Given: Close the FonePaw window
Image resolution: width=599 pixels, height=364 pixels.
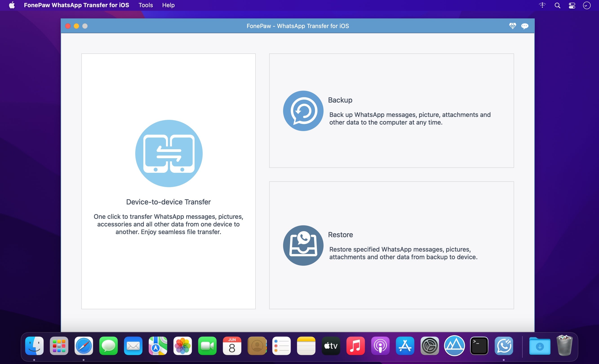Looking at the screenshot, I should (68, 26).
